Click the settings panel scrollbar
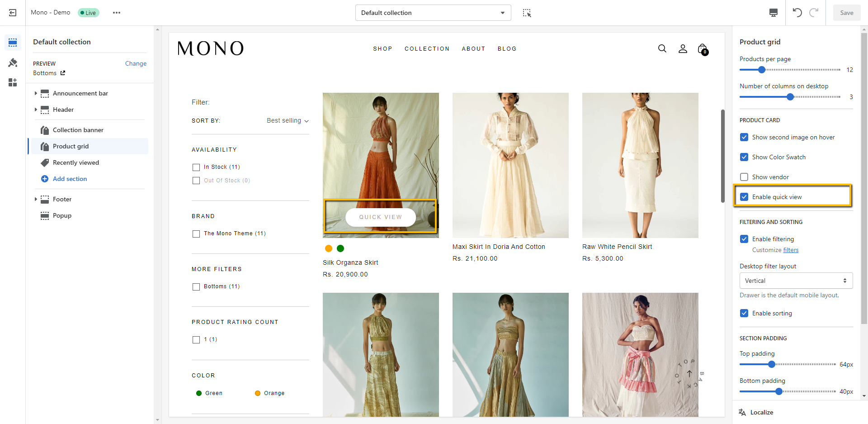 [x=864, y=179]
